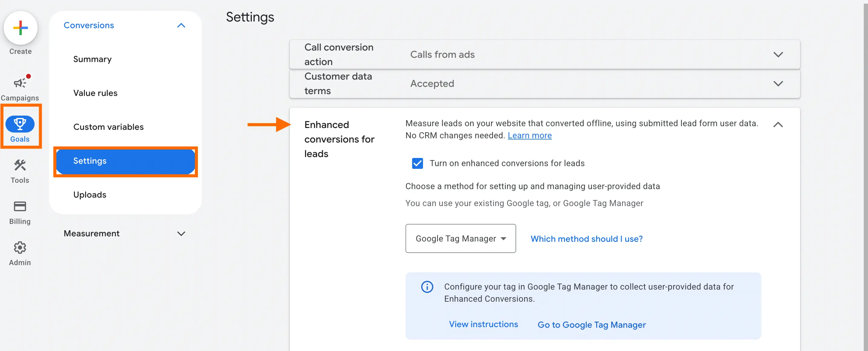This screenshot has height=351, width=868.
Task: Click the Create plus icon
Action: coord(20,28)
